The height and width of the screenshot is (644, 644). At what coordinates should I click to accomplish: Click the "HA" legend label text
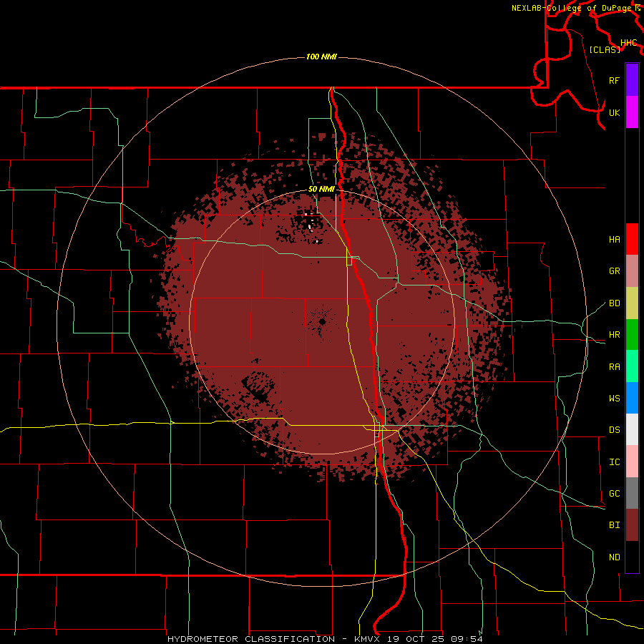point(614,239)
